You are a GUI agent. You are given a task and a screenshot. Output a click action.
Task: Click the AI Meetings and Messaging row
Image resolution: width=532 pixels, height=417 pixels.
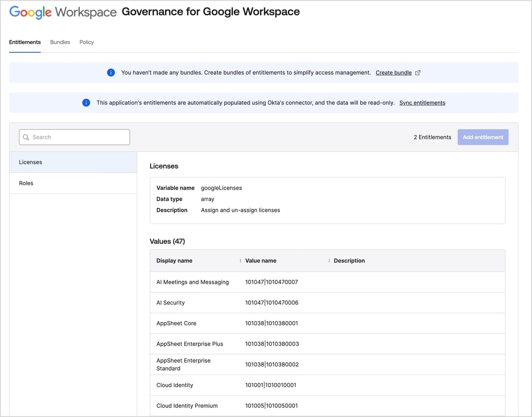click(x=327, y=282)
